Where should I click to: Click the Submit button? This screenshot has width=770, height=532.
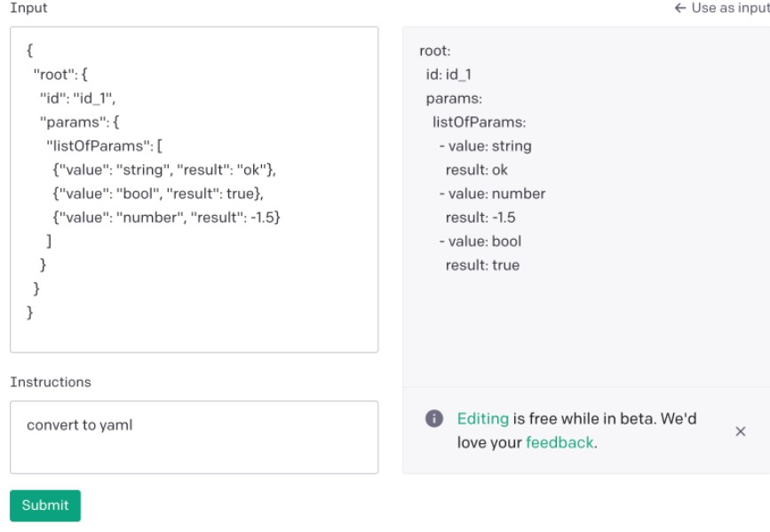45,505
